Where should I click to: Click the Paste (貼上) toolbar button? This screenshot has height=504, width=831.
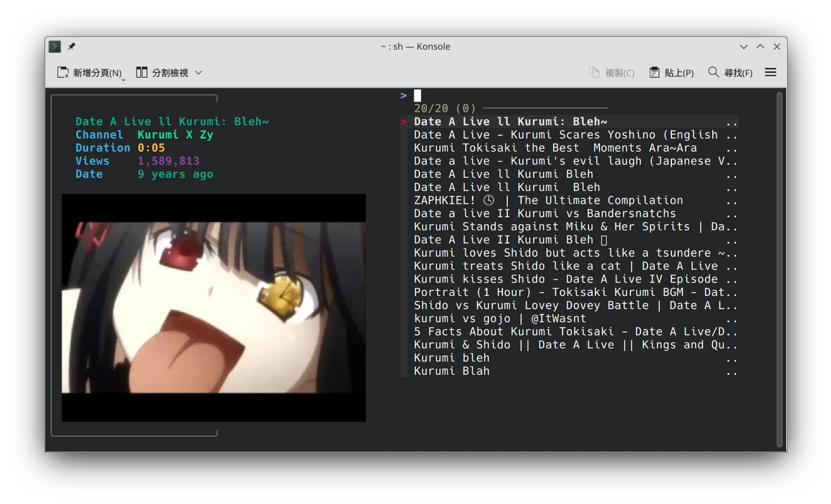click(671, 72)
